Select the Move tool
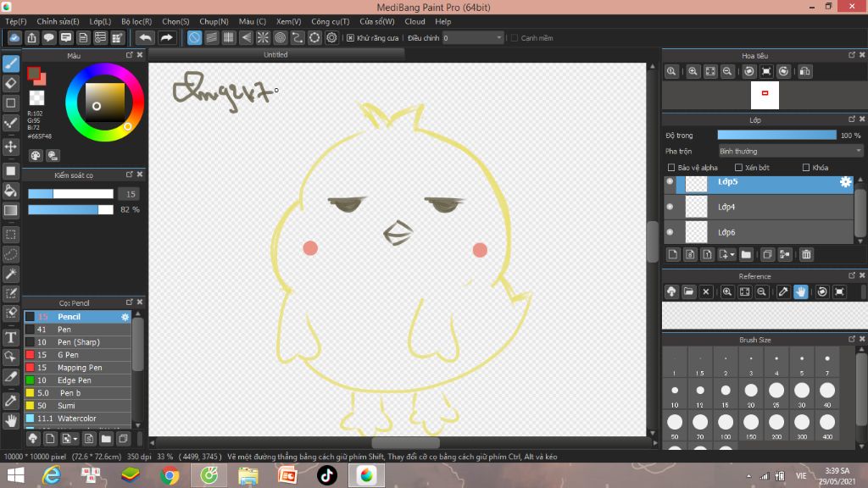The height and width of the screenshot is (488, 868). (11, 147)
